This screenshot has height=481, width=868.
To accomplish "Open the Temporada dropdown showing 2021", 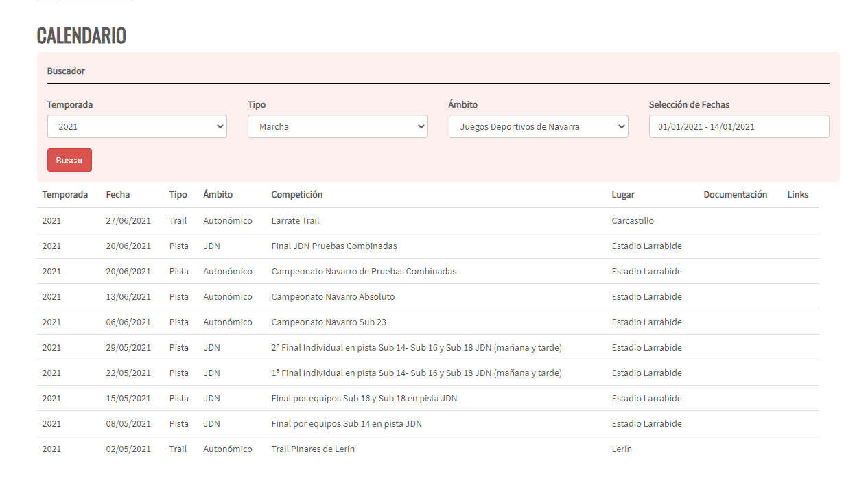I will point(137,126).
